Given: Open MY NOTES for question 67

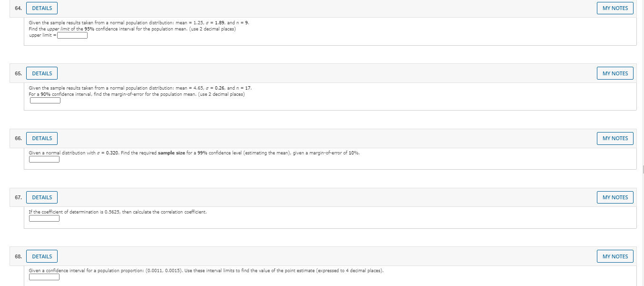Looking at the screenshot, I should [x=615, y=197].
